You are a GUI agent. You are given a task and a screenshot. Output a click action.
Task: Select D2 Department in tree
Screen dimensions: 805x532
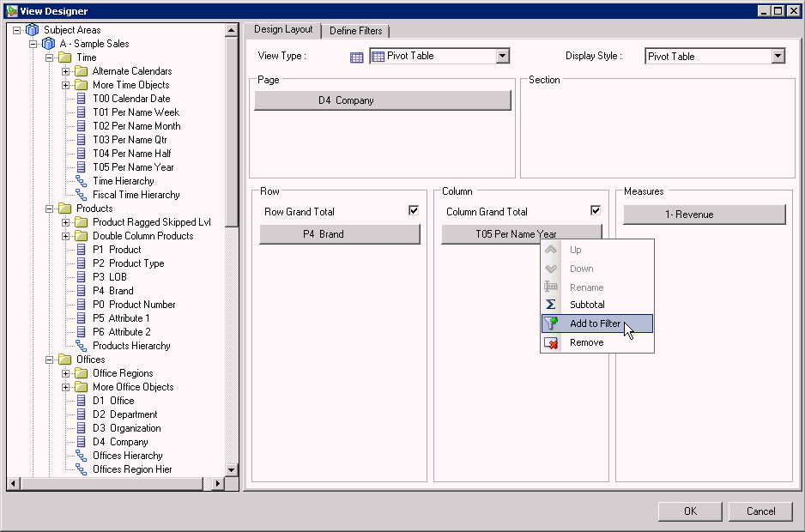(x=124, y=414)
